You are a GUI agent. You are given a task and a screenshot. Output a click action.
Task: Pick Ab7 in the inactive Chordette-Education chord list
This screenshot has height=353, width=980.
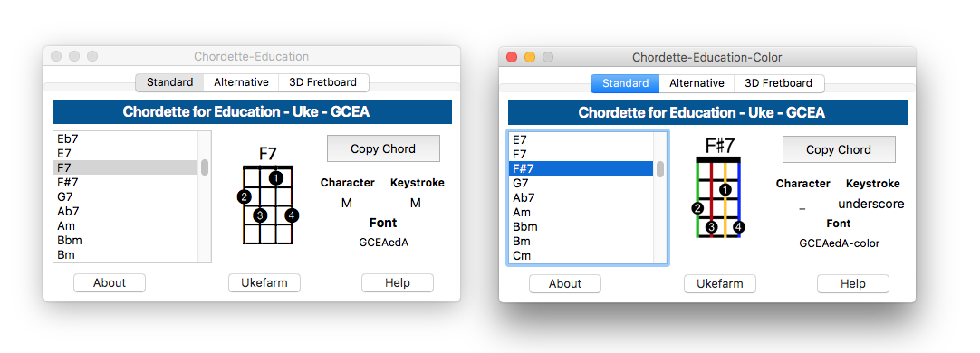point(68,211)
